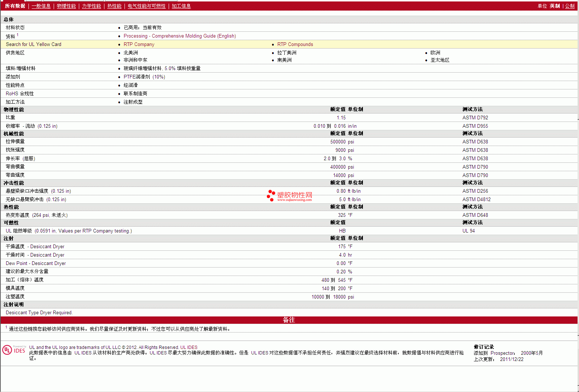The image size is (579, 392).
Task: Switch to the 一般信息 tab
Action: pos(41,6)
